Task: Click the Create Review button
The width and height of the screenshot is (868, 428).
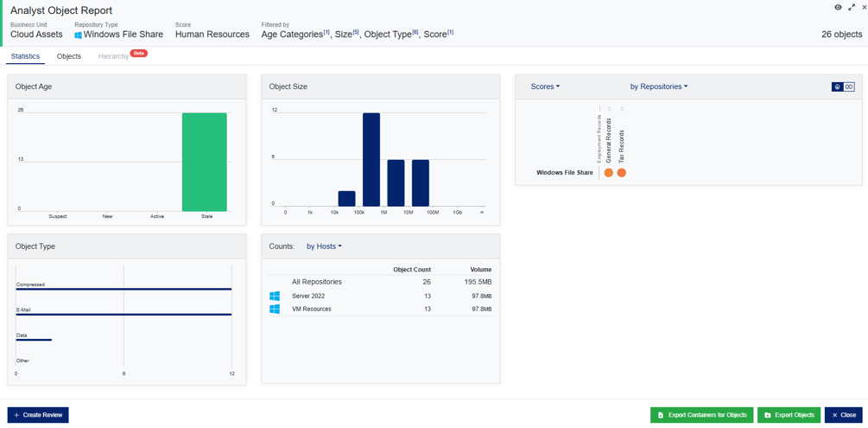Action: pos(38,415)
